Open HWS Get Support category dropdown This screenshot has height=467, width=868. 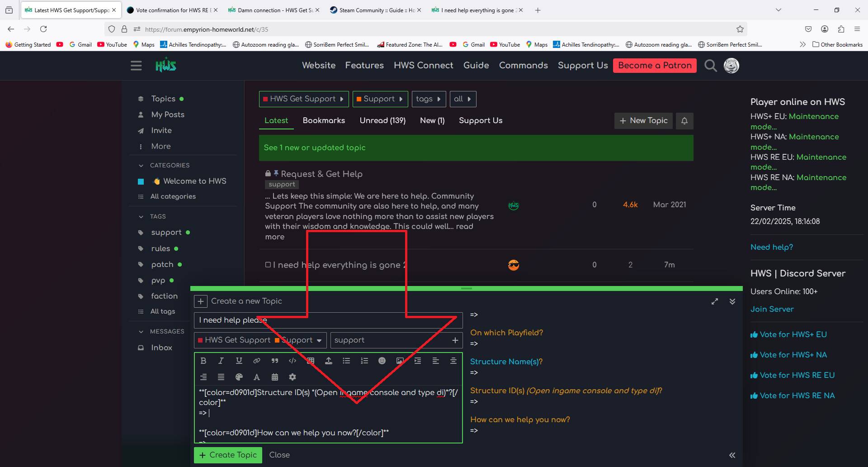pyautogui.click(x=304, y=99)
